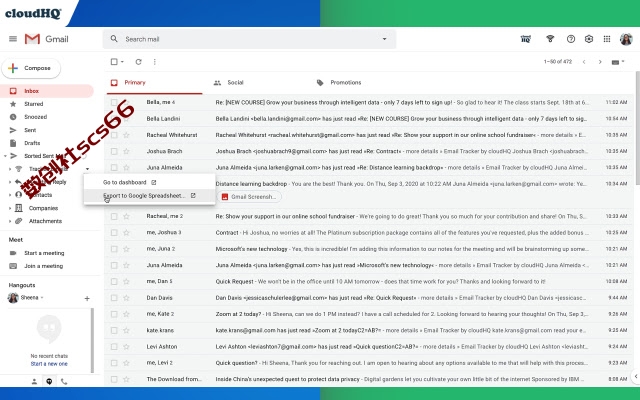Select the me, Joshua 3 email checkbox

114,232
